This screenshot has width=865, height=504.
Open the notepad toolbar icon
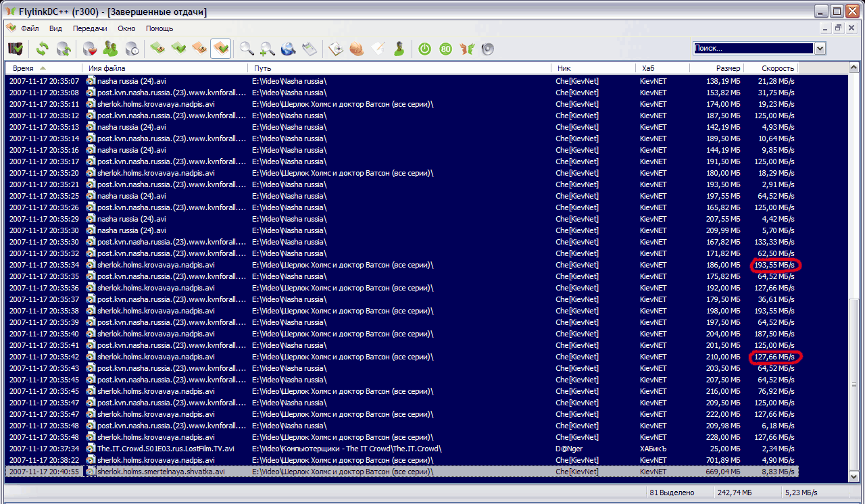click(x=378, y=49)
